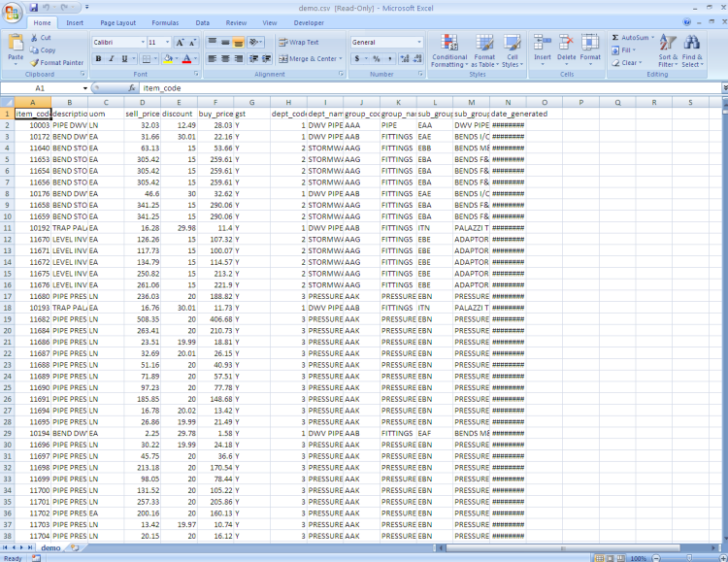Customize Quick Access Toolbar dropdown arrow

tap(86, 8)
